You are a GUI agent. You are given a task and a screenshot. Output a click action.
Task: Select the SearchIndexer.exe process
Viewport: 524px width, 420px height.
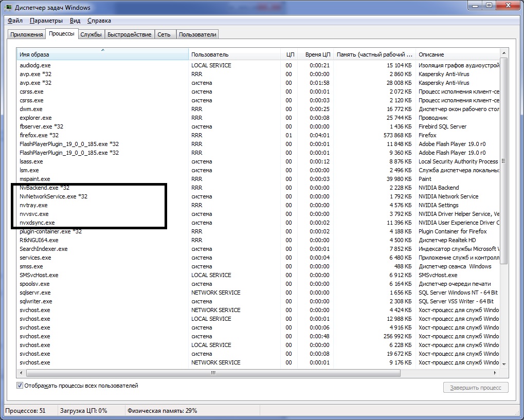258,249
